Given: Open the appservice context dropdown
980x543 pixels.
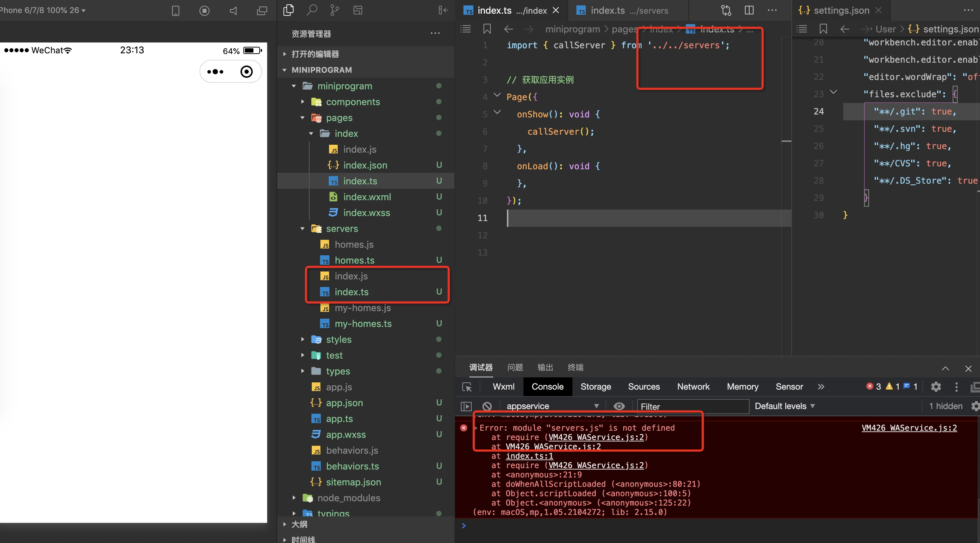Looking at the screenshot, I should (552, 406).
